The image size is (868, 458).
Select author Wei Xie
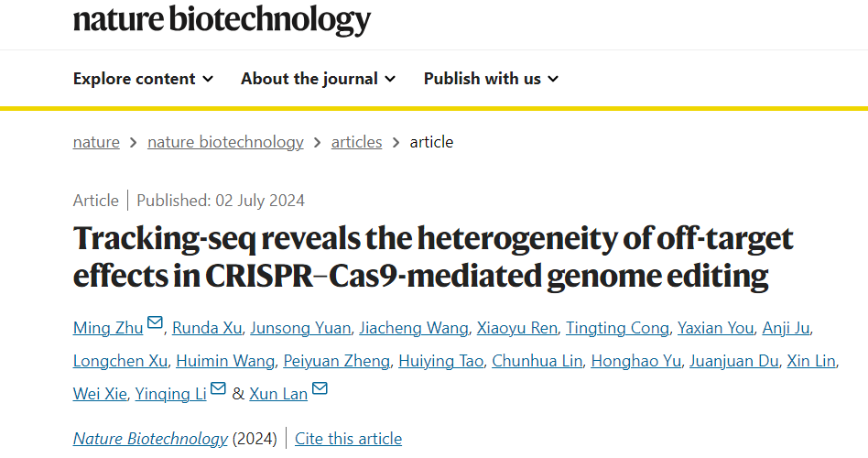(100, 394)
